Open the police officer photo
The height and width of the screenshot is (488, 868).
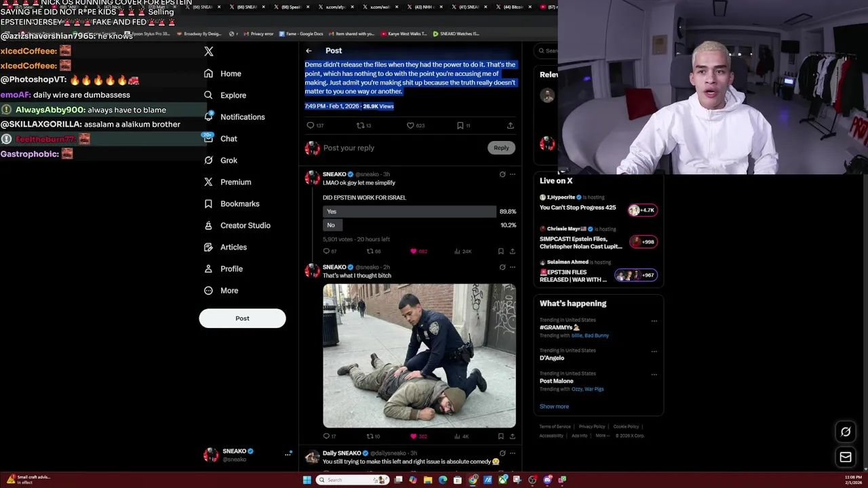click(419, 356)
